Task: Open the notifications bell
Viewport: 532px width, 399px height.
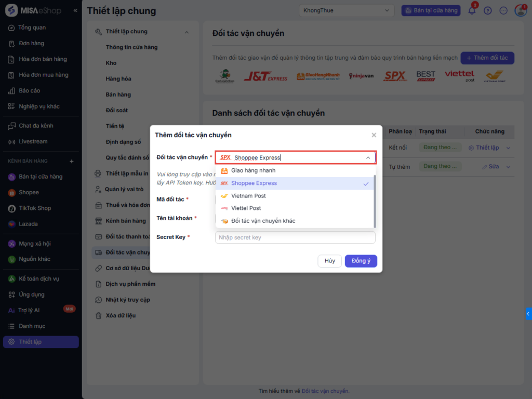Action: 472,10
